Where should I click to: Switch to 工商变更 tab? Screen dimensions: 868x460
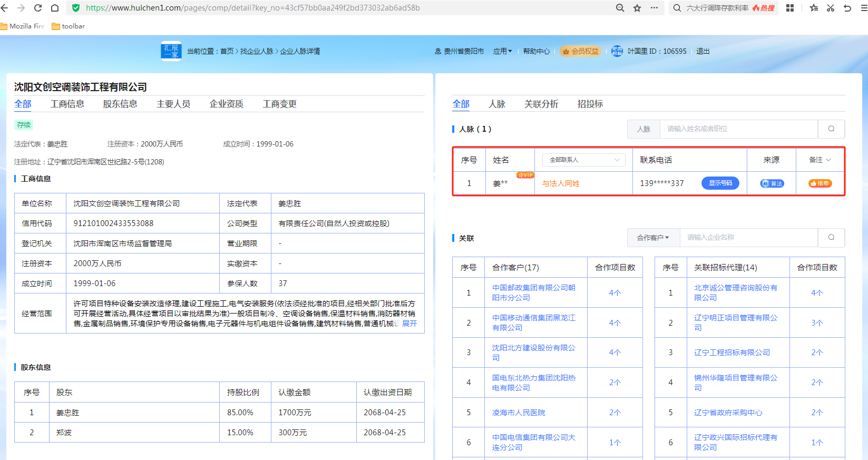[280, 104]
